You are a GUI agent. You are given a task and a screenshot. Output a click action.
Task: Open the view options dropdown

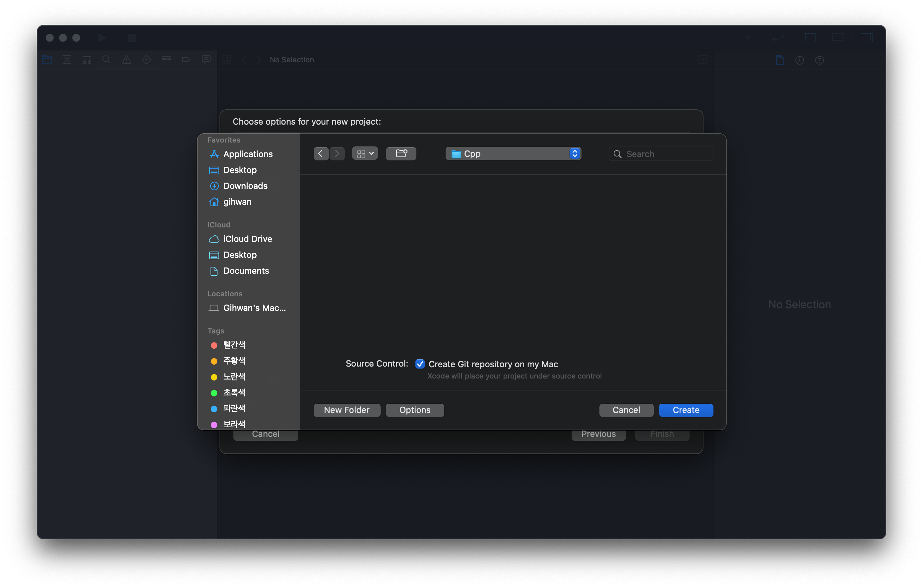363,153
